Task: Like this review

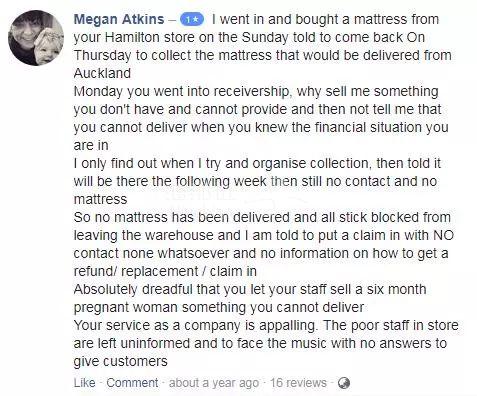Action: point(84,383)
